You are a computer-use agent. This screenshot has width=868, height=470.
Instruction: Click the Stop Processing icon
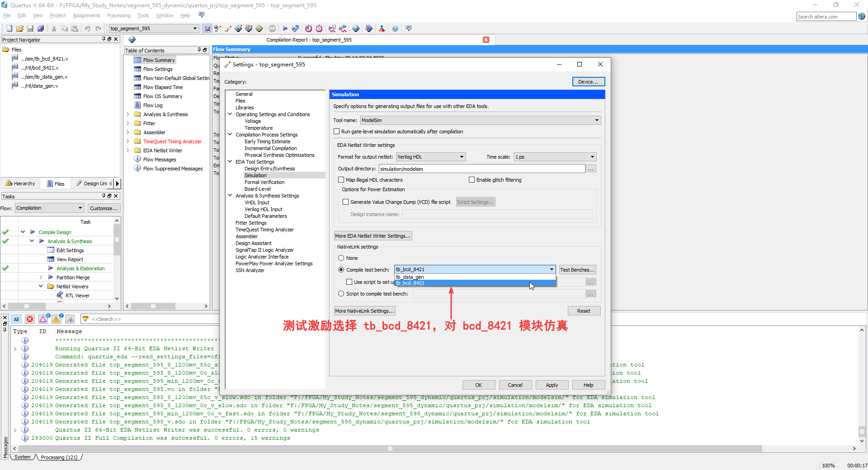(x=272, y=28)
